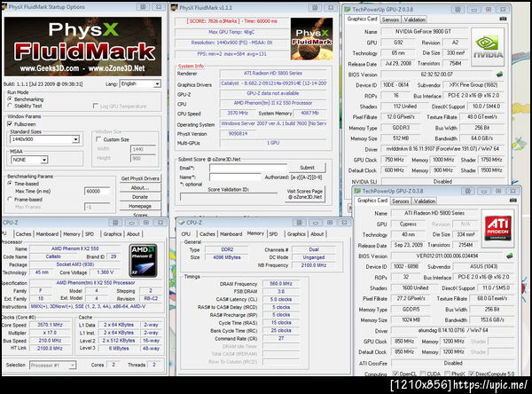
Task: Toggle the DirectCompute 5.0 checkbox
Action: tap(472, 374)
